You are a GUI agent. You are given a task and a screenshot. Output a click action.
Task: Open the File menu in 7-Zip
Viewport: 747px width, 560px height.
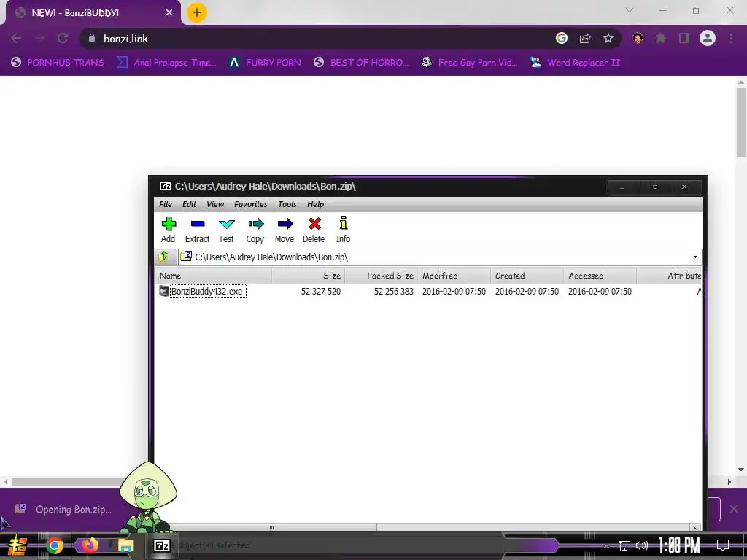point(166,204)
